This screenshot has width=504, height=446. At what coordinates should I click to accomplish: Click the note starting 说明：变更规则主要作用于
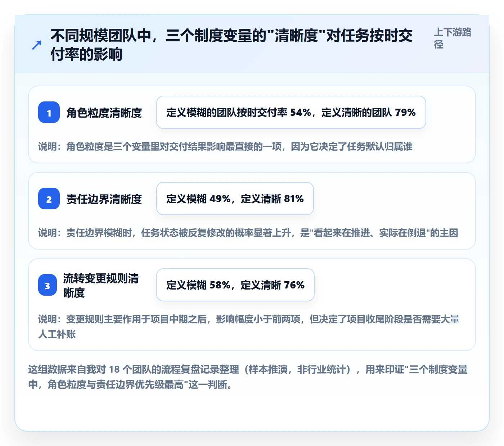click(249, 327)
